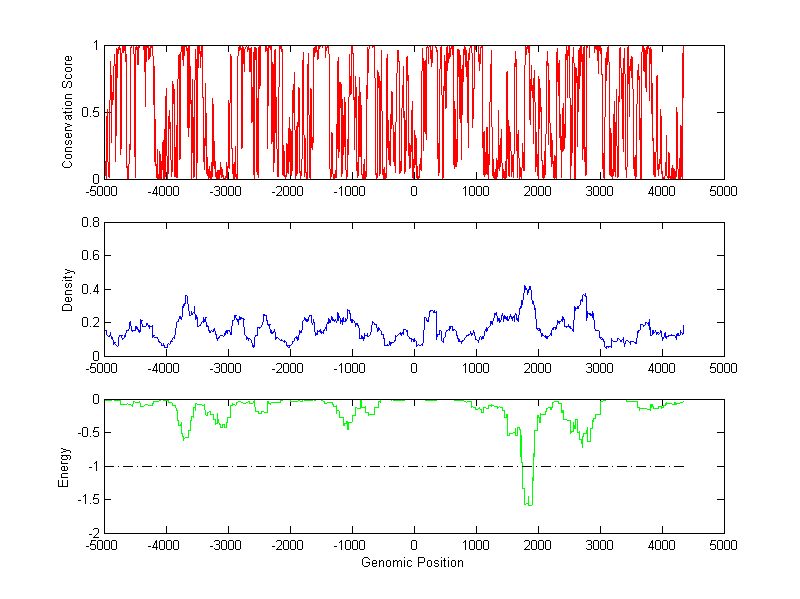The width and height of the screenshot is (800, 599).
Task: Click the blue density peak near position -3700
Action: pos(185,297)
